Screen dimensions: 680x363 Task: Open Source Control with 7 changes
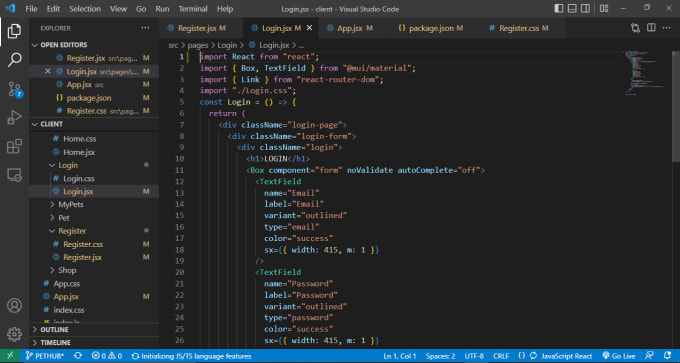coord(15,89)
